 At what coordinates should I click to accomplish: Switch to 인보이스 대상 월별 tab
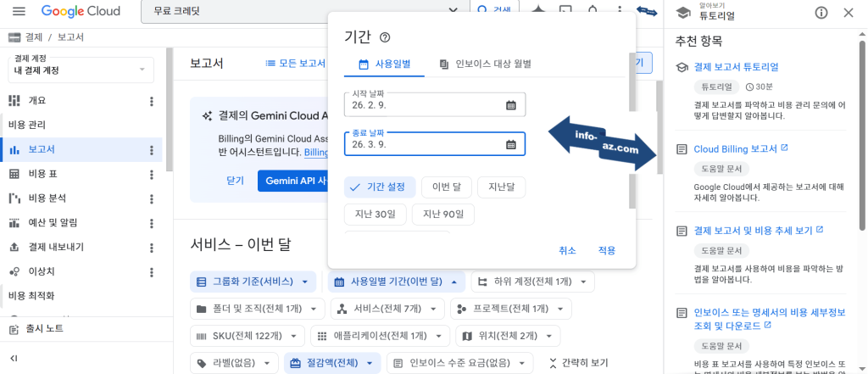pyautogui.click(x=486, y=64)
